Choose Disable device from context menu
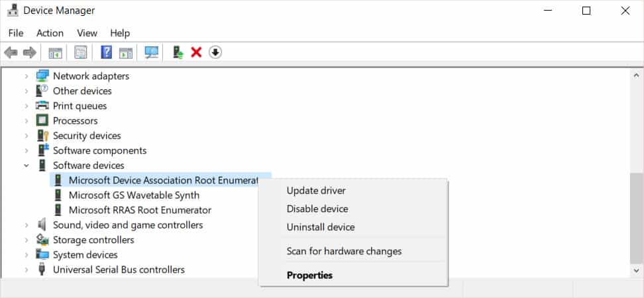Image resolution: width=644 pixels, height=298 pixels. [317, 209]
